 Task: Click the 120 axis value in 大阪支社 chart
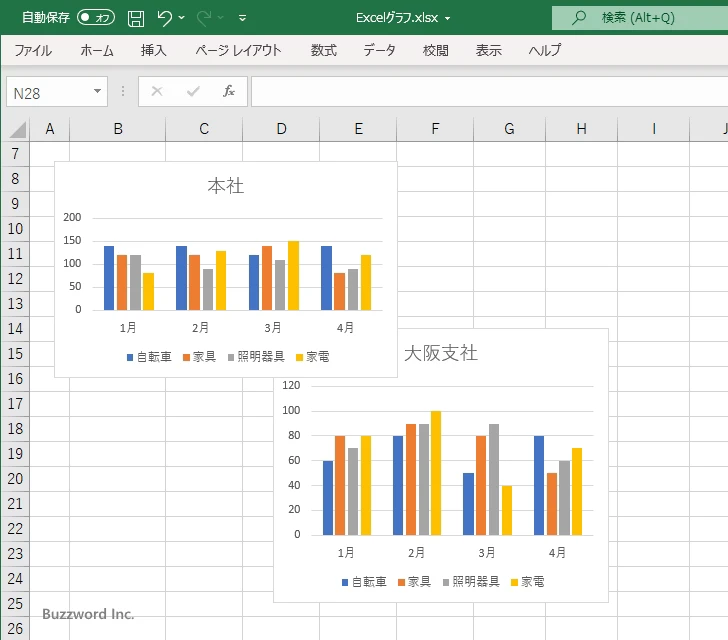pyautogui.click(x=291, y=385)
